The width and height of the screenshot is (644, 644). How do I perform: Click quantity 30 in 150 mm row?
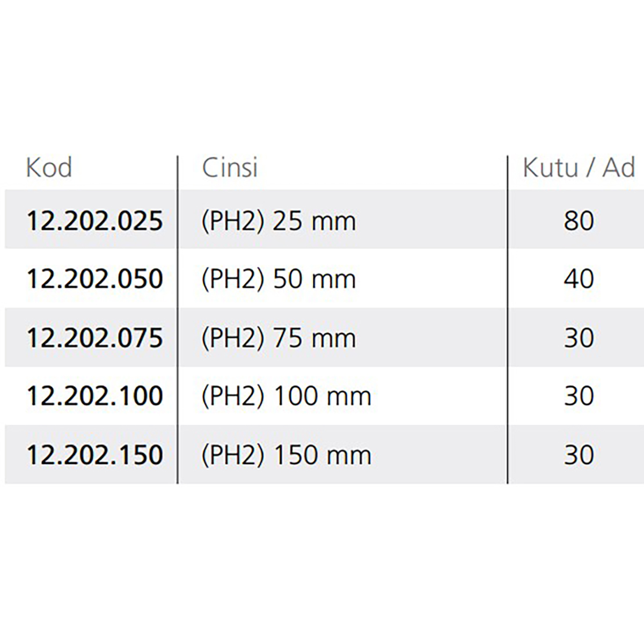point(579,455)
